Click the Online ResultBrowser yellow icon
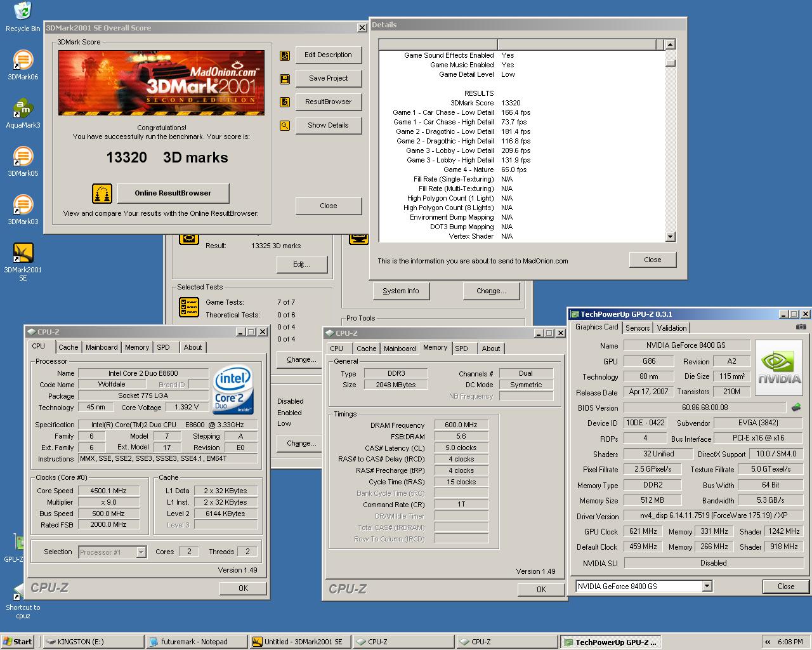Viewport: 812px width, 650px height. [x=102, y=193]
